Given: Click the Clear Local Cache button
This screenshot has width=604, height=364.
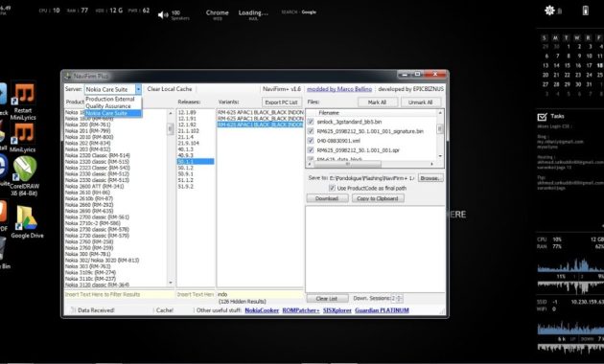Looking at the screenshot, I should coord(170,89).
